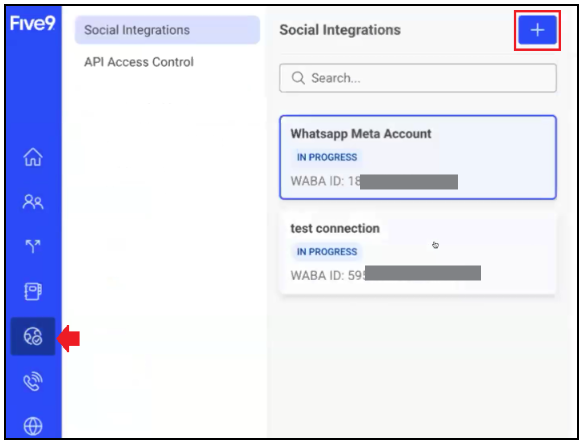Open the notebook contacts icon in sidebar
This screenshot has height=443, width=581.
33,291
